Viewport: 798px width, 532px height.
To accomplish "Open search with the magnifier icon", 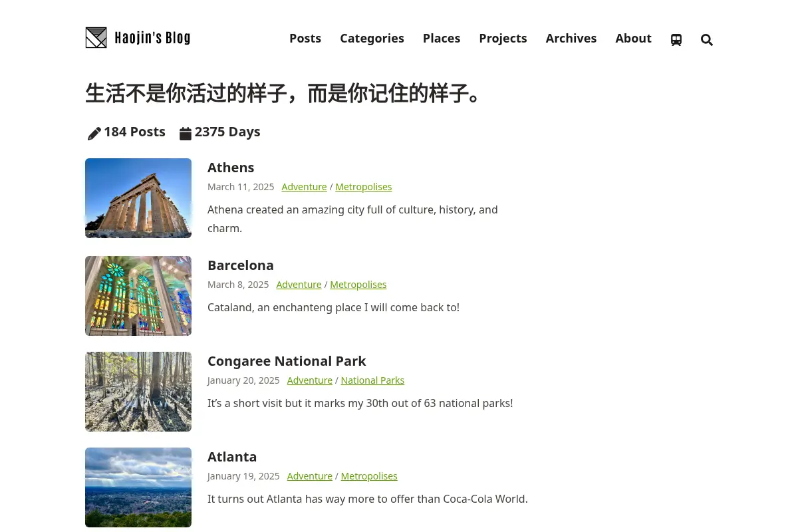I will (x=707, y=40).
